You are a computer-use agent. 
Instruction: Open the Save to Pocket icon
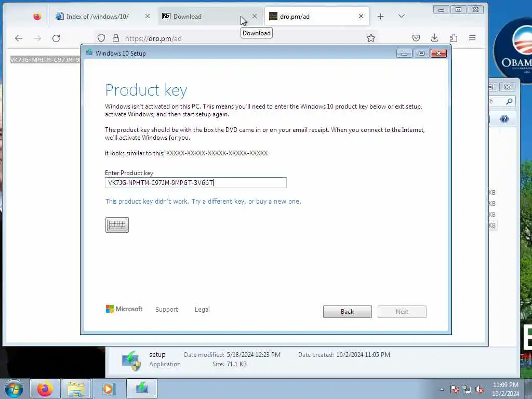pos(416,38)
